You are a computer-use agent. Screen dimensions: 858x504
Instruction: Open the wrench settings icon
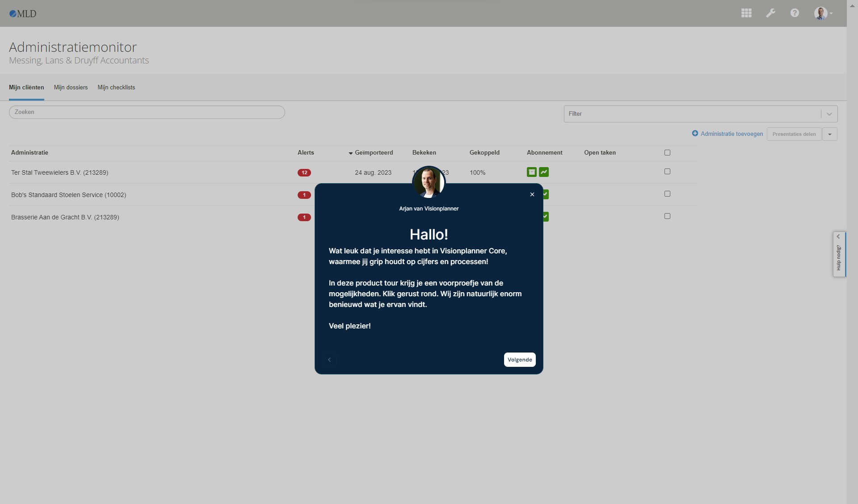(x=770, y=13)
